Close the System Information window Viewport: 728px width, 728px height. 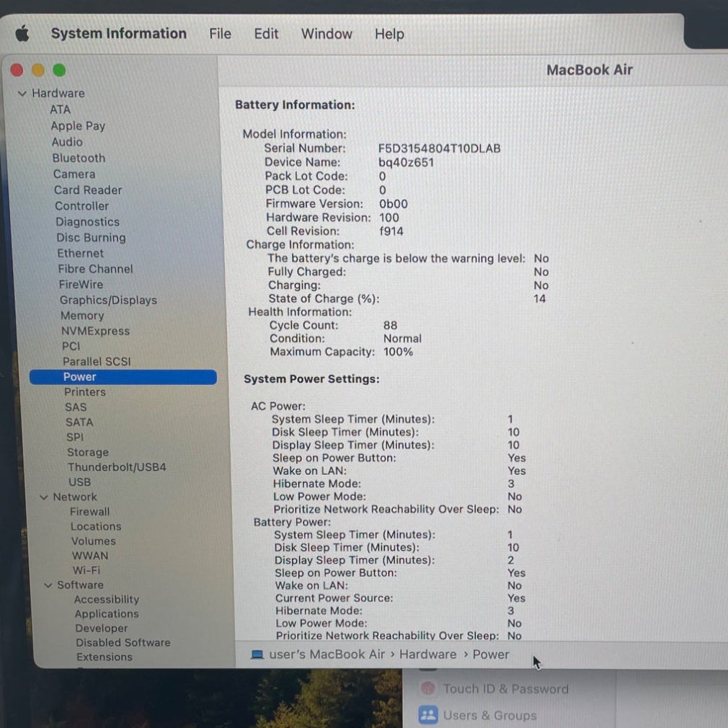click(17, 70)
